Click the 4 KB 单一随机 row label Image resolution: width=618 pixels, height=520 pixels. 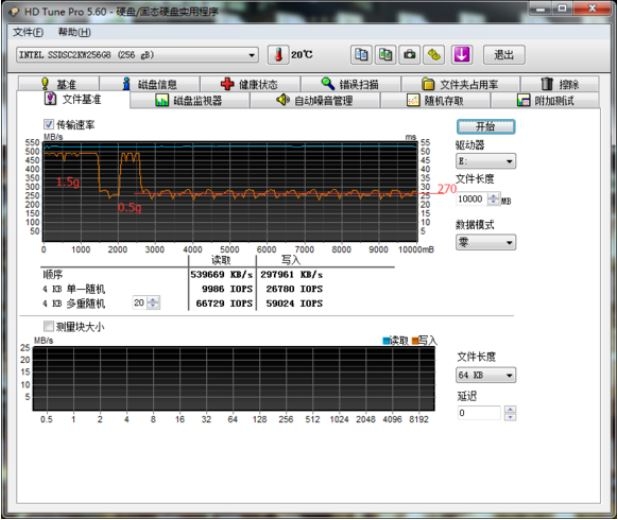click(x=74, y=289)
